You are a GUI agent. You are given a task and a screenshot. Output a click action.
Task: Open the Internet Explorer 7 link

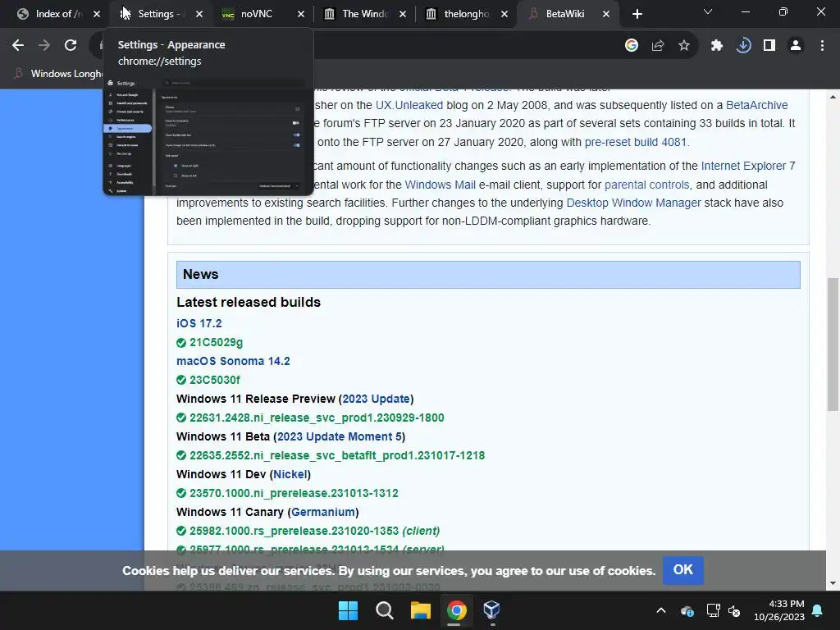748,166
